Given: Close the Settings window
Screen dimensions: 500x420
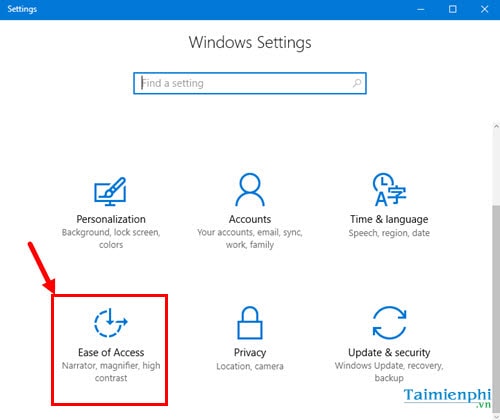Looking at the screenshot, I should [484, 9].
